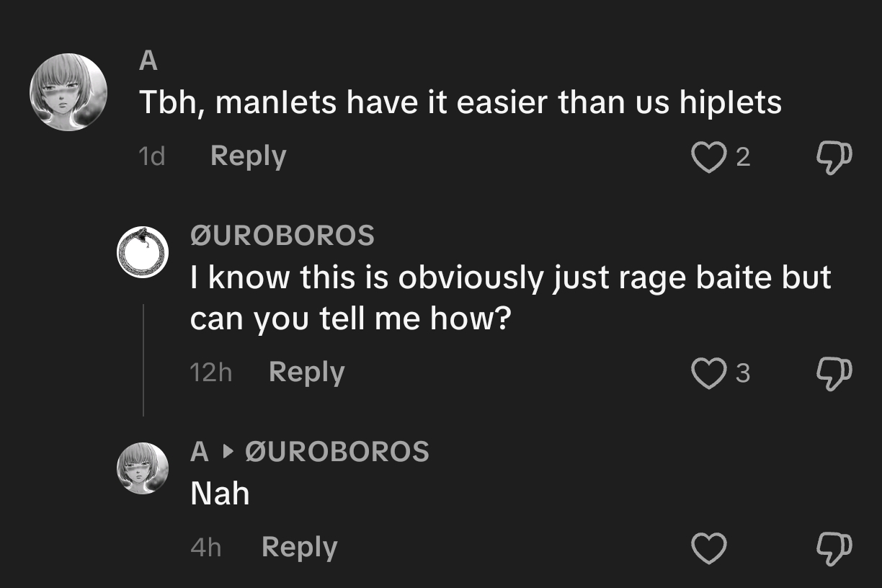Open username A on the Nah reply
Image resolution: width=882 pixels, height=588 pixels.
click(200, 452)
